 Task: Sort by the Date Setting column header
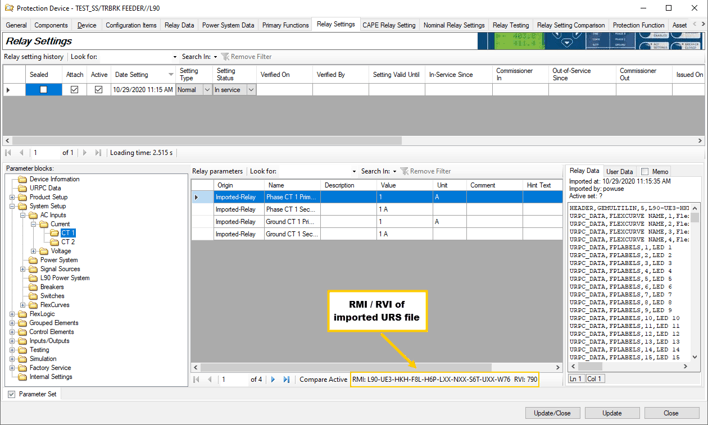[142, 75]
